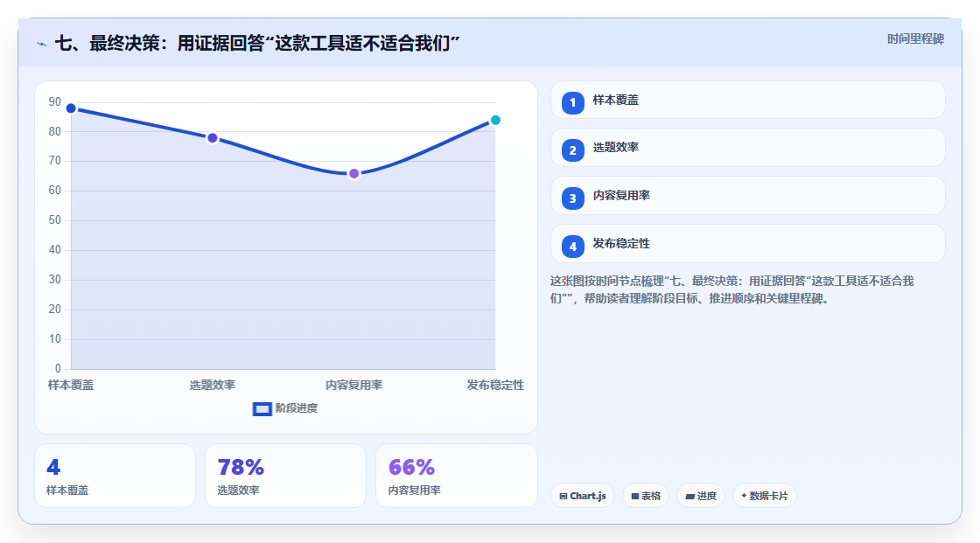This screenshot has width=980, height=543.
Task: Toggle the 阶段进度 legend swatch
Action: [x=262, y=409]
